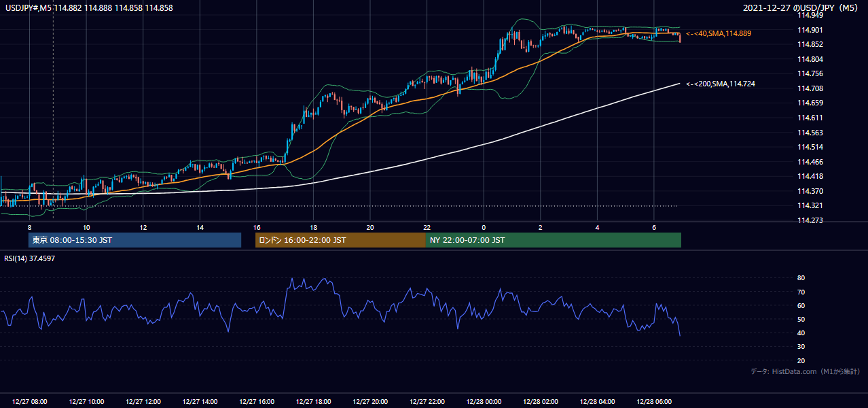
Task: Click the 12/27 20:00 time label
Action: (370, 401)
